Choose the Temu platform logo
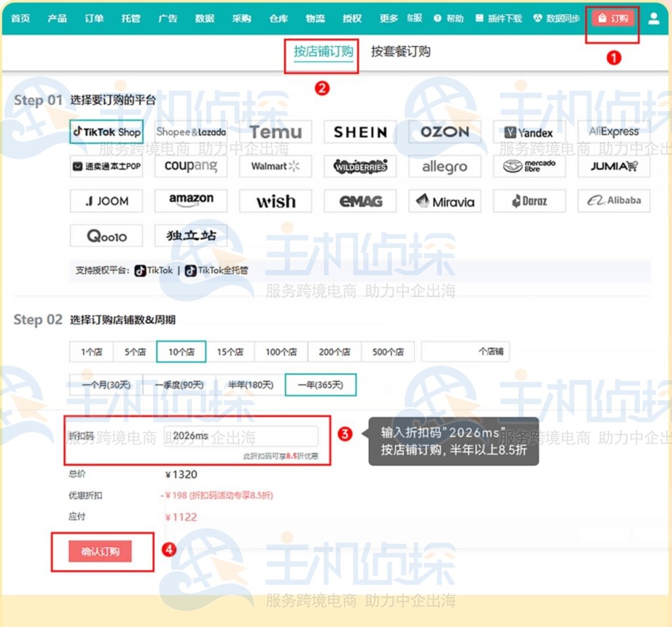The height and width of the screenshot is (627, 672). click(x=276, y=131)
